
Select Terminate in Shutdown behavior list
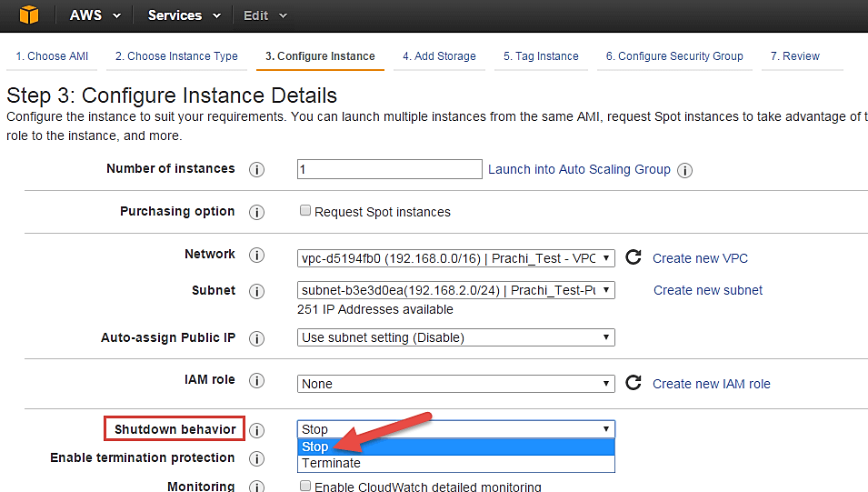(x=332, y=463)
